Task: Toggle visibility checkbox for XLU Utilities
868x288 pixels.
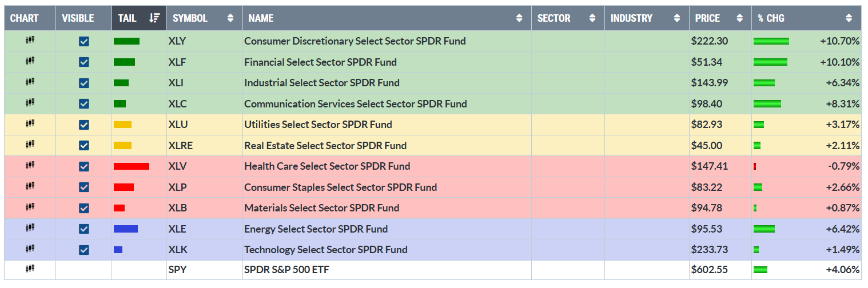Action: 84,125
